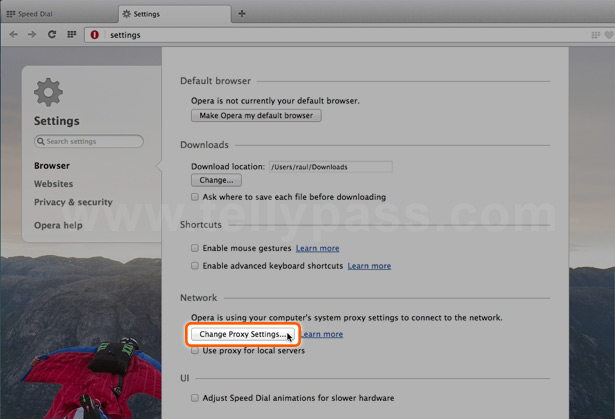
Task: Reload the page with the refresh icon
Action: (x=52, y=35)
